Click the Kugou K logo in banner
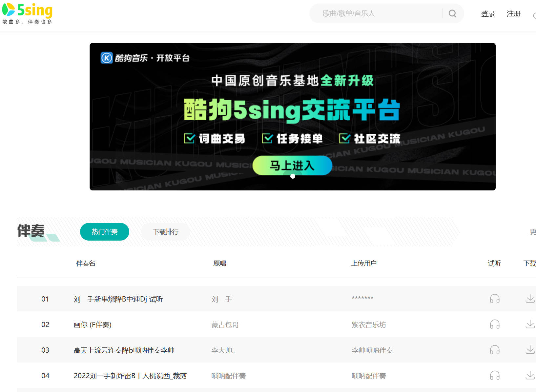 [107, 58]
